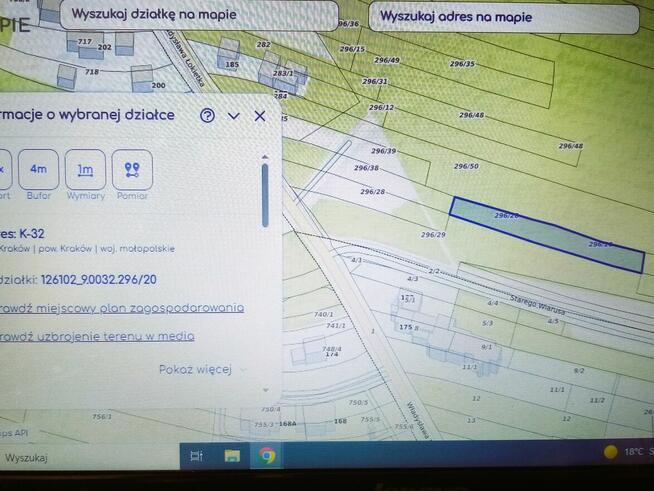Click parcel 296/29 on the map
The image size is (654, 491).
432,235
